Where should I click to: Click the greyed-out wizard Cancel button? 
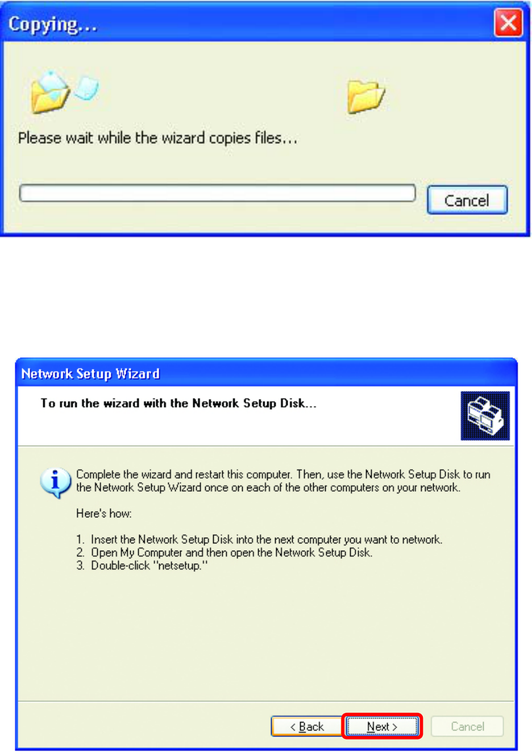click(467, 726)
